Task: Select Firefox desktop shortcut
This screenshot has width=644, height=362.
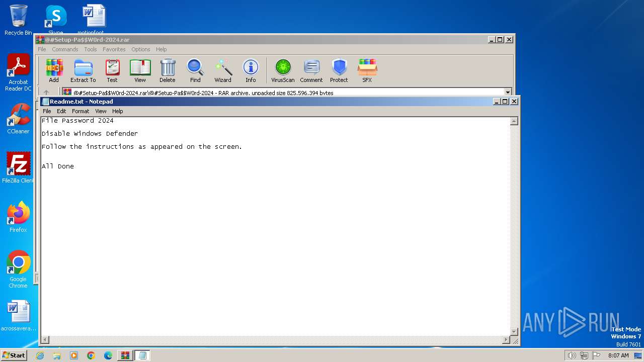Action: click(x=18, y=217)
